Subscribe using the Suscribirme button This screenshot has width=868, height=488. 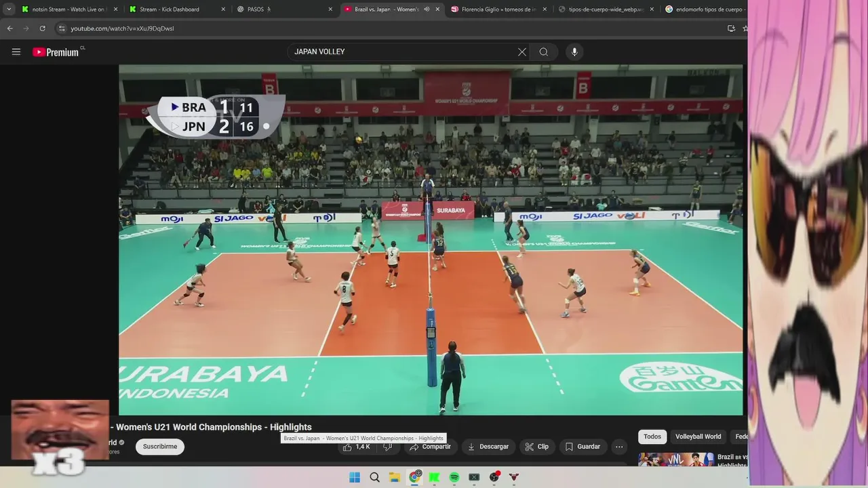pos(160,447)
